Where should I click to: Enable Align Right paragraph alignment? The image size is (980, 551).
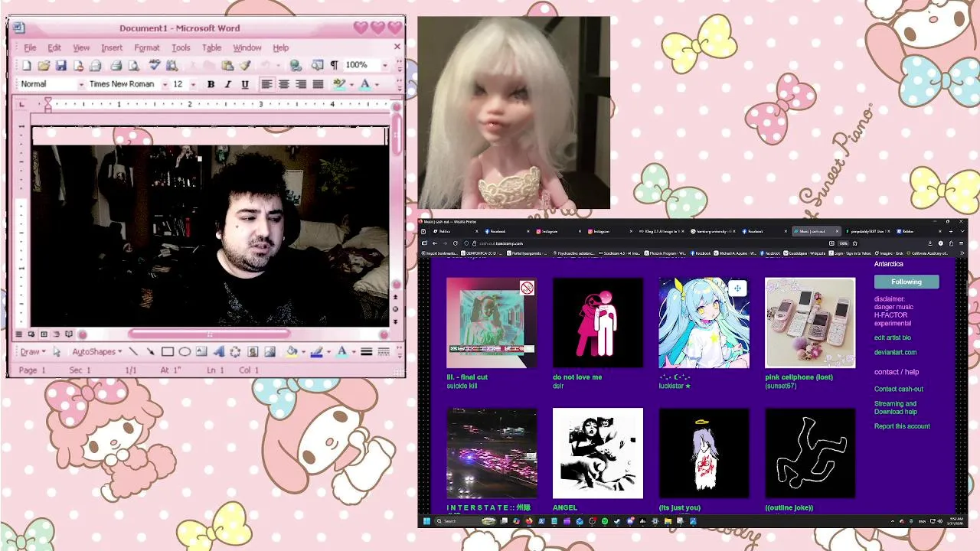click(x=301, y=84)
